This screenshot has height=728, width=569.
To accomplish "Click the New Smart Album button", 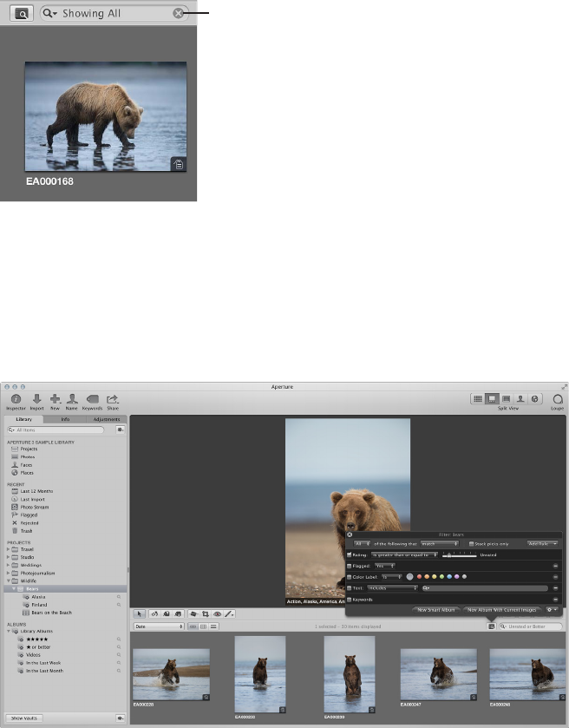I will pos(435,610).
